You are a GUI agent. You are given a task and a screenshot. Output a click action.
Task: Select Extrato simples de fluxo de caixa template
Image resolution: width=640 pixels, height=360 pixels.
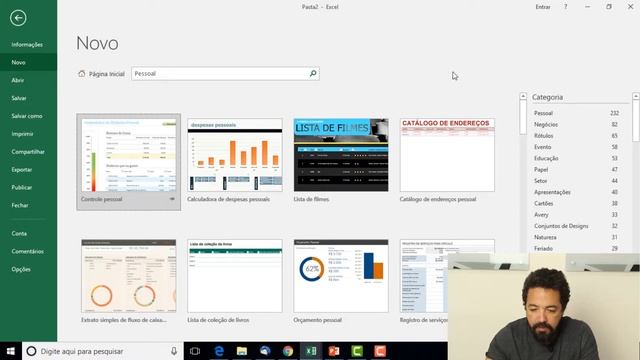point(129,281)
